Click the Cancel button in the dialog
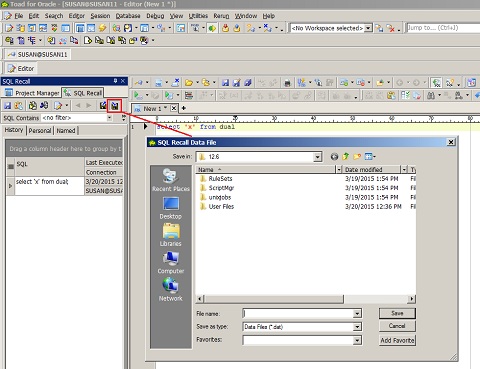Viewport: 480px width, 369px height. pos(397,326)
